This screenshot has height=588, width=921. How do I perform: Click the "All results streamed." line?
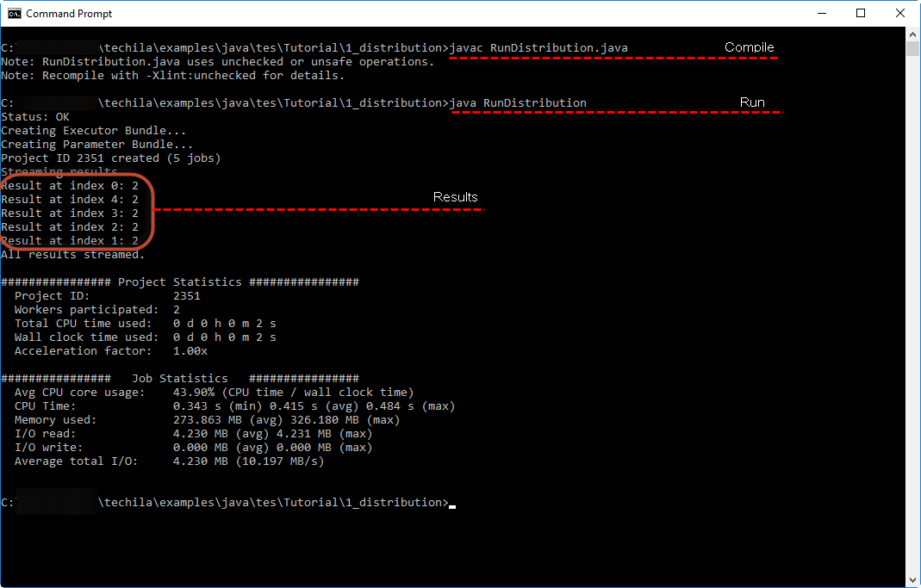click(73, 255)
